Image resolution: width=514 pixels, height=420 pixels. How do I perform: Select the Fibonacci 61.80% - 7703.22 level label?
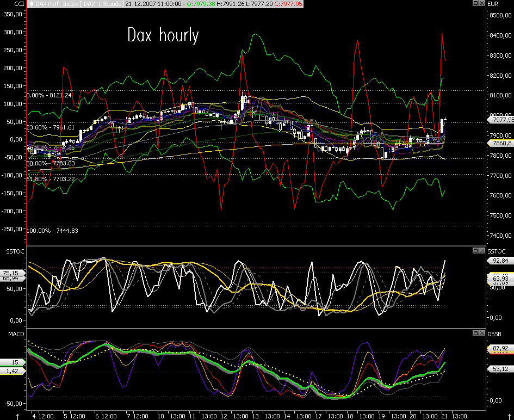[x=51, y=179]
